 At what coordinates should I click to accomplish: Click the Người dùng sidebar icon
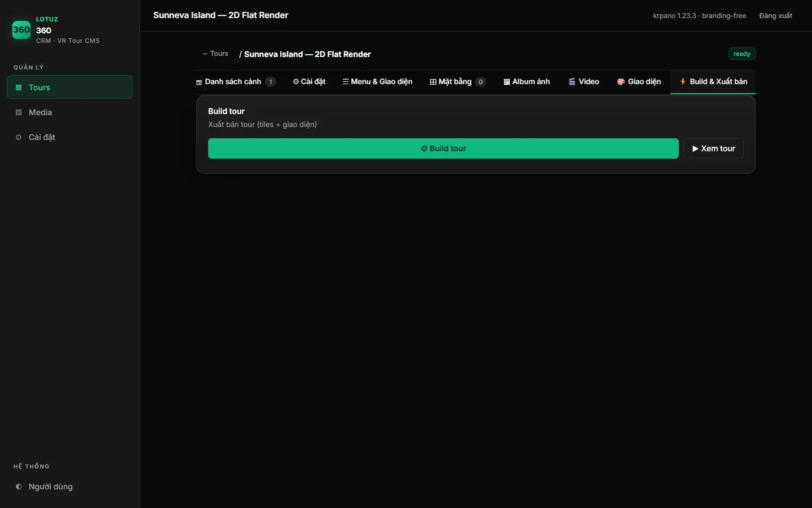point(19,487)
